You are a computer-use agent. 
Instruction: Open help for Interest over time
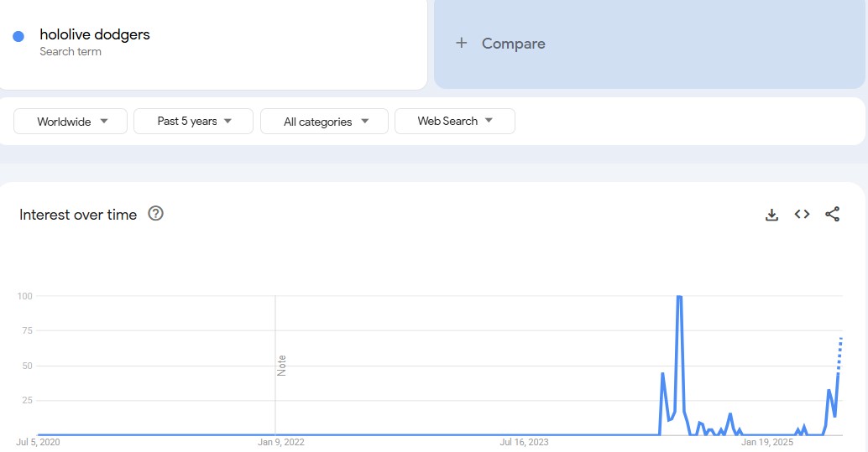click(155, 214)
